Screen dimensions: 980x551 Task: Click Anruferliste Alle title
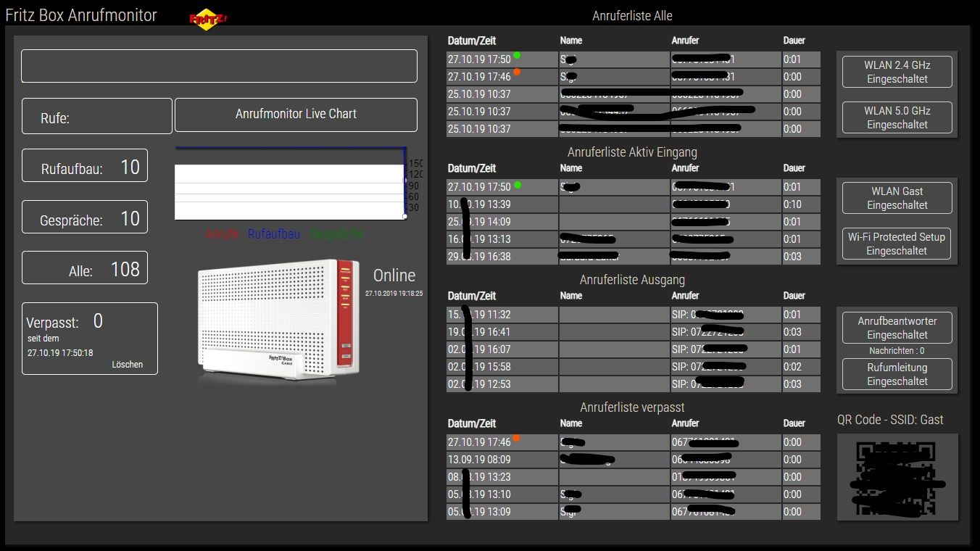[x=632, y=16]
